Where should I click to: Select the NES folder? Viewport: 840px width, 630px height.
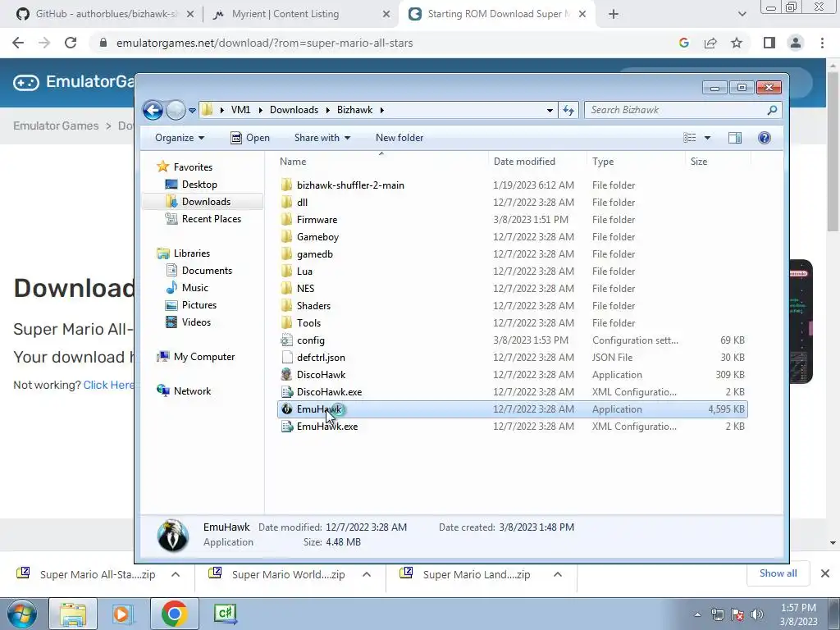tap(305, 288)
